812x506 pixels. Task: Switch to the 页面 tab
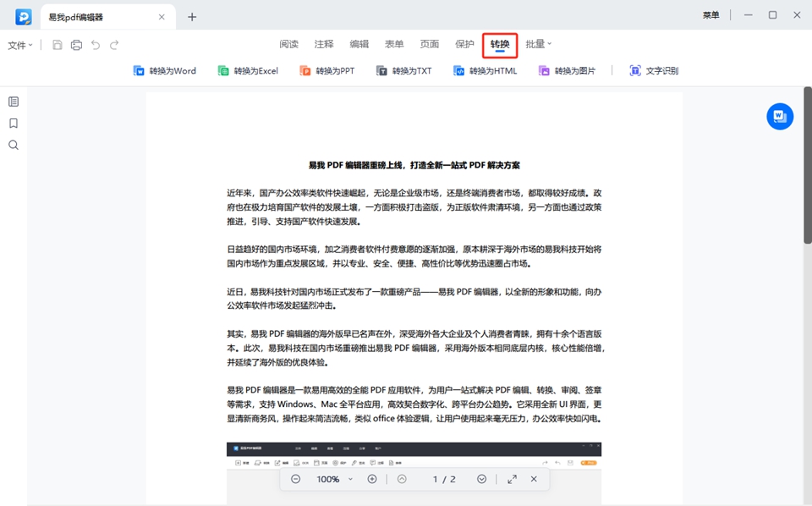point(430,44)
